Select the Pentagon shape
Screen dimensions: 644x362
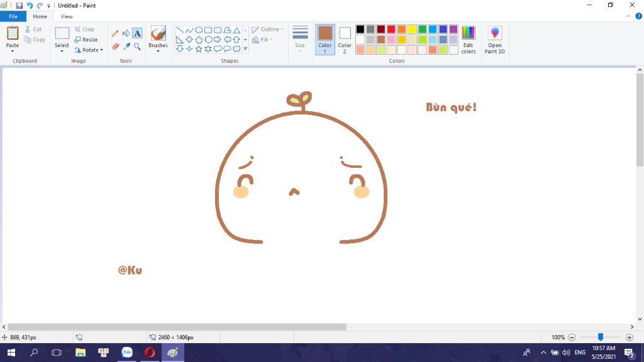[199, 40]
